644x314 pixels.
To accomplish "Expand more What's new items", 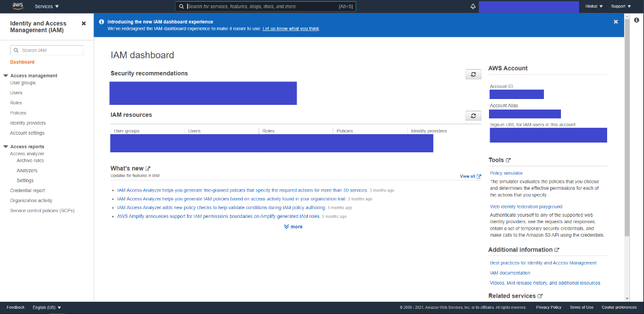I will pos(293,227).
